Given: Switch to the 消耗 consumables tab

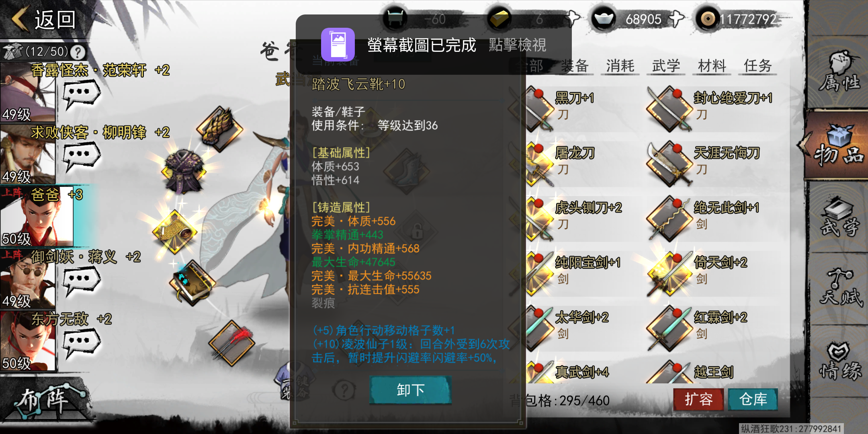Looking at the screenshot, I should tap(620, 66).
